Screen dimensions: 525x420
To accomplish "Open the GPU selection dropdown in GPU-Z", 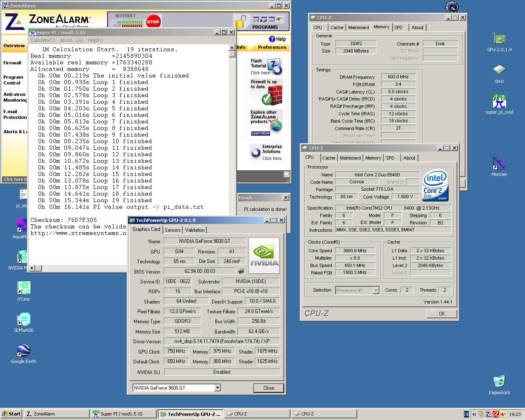I will (x=217, y=388).
